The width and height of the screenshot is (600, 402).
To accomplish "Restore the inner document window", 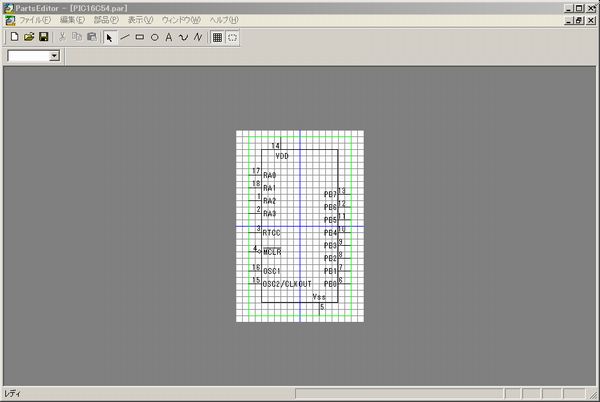I will [x=579, y=20].
